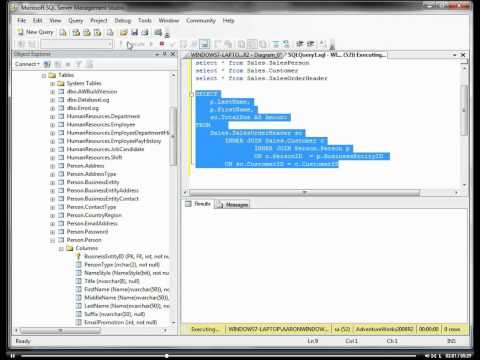Close the active query document tab

click(x=463, y=55)
